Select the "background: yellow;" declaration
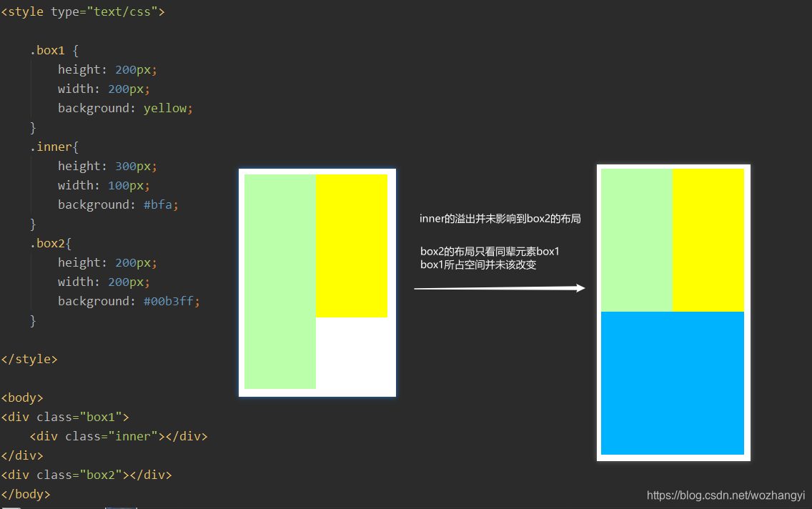The image size is (812, 509). click(125, 108)
